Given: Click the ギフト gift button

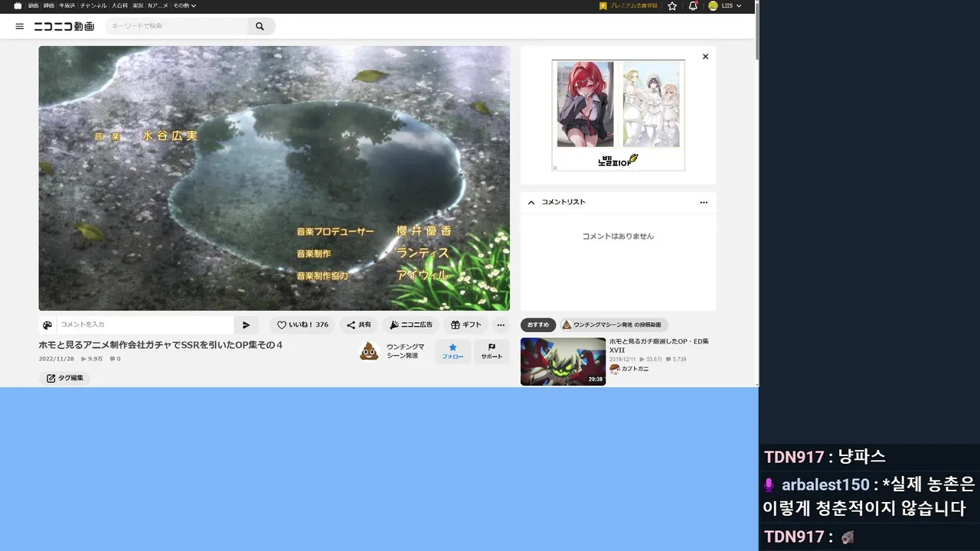Looking at the screenshot, I should 466,324.
